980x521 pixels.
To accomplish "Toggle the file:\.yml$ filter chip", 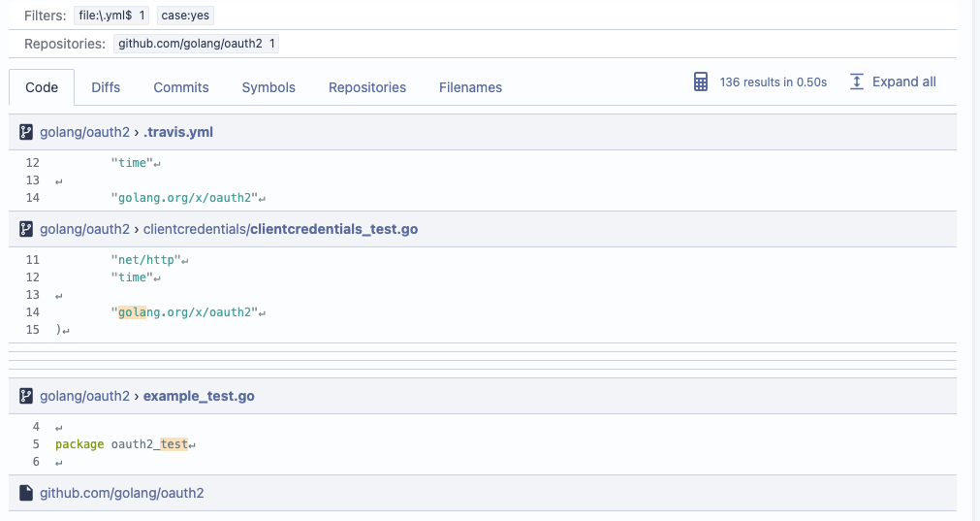I will point(111,16).
